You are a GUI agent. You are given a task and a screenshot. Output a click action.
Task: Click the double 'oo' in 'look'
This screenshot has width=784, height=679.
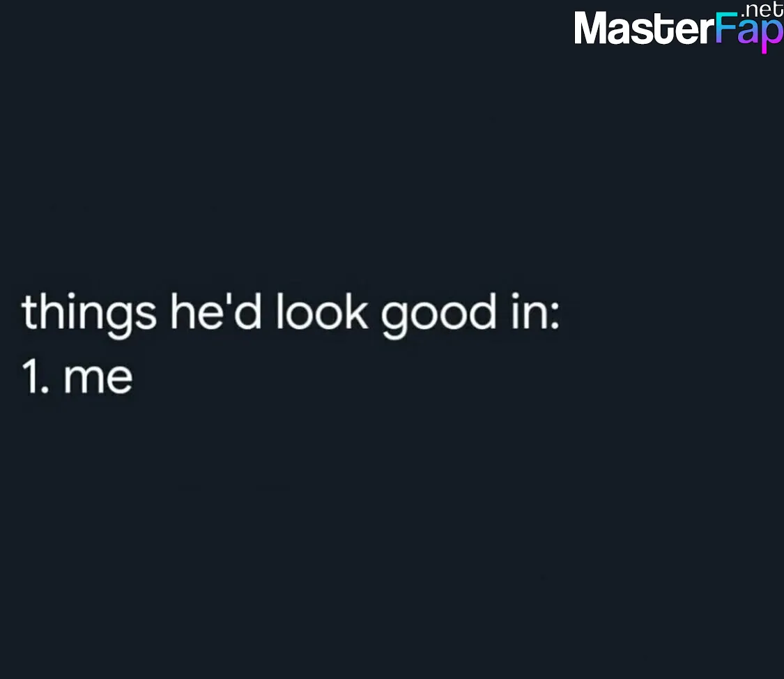(319, 317)
